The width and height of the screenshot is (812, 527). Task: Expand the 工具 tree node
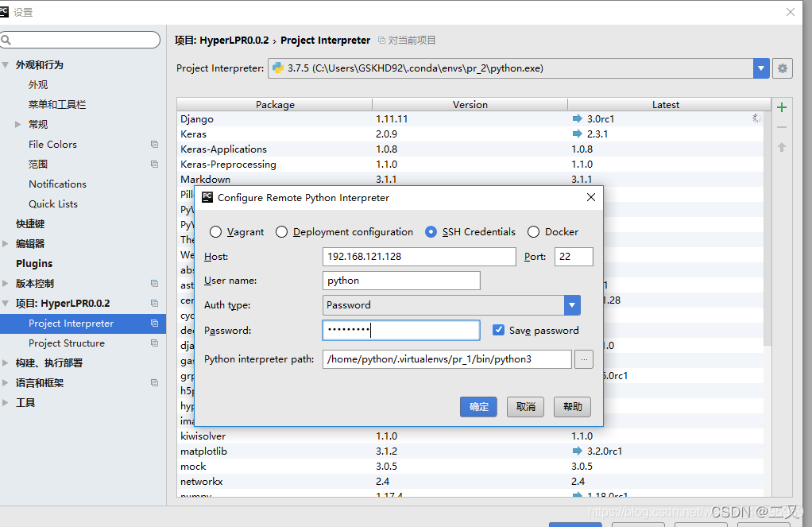(x=6, y=403)
